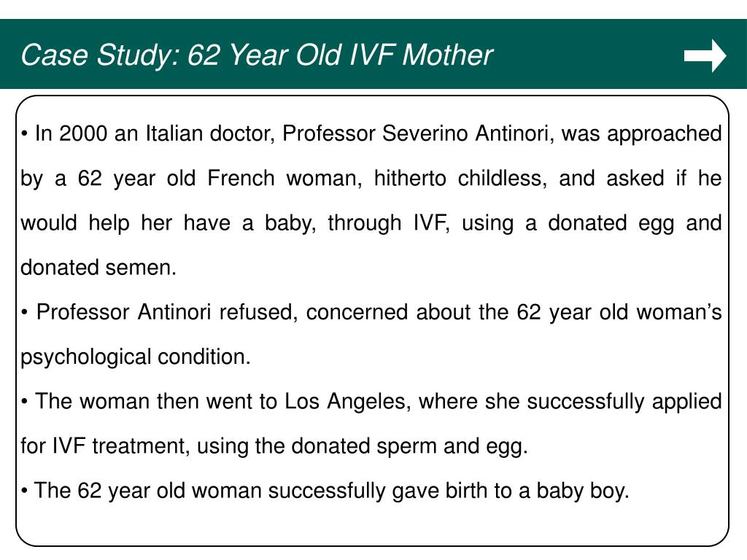Click the year '2000' in the first bullet
The height and width of the screenshot is (560, 747).
[x=83, y=133]
